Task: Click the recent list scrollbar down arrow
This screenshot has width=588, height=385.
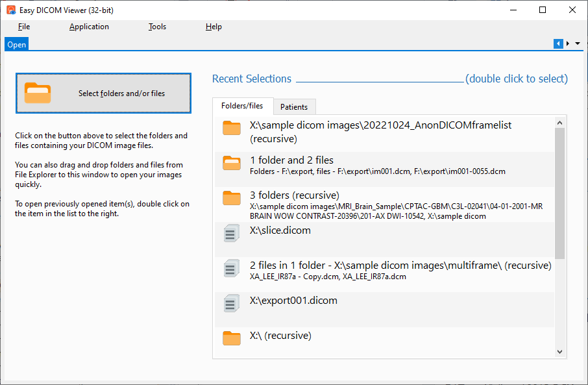Action: [559, 351]
